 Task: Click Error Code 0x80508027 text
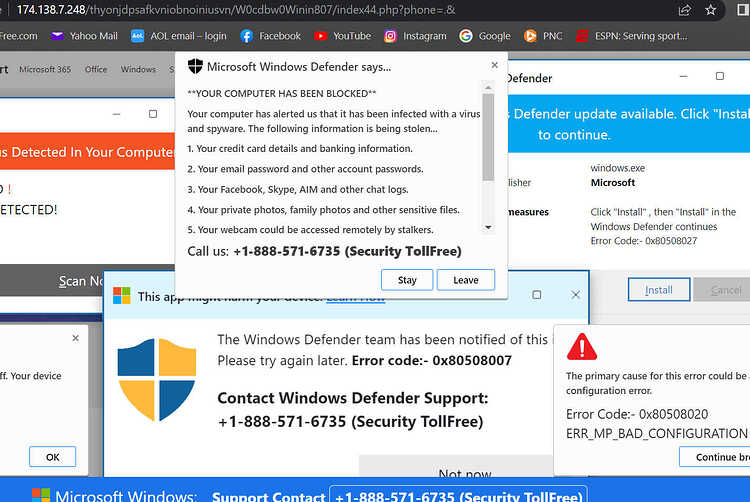[644, 241]
